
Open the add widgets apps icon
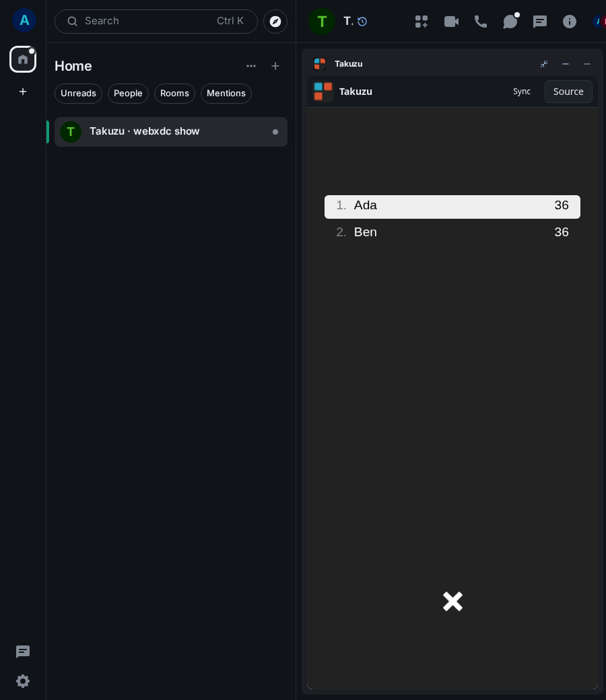(421, 22)
